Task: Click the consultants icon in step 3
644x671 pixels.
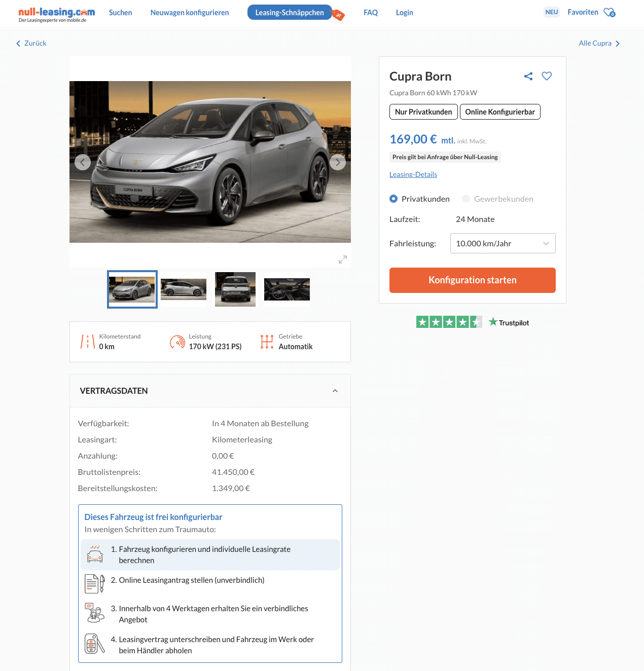Action: coord(95,613)
